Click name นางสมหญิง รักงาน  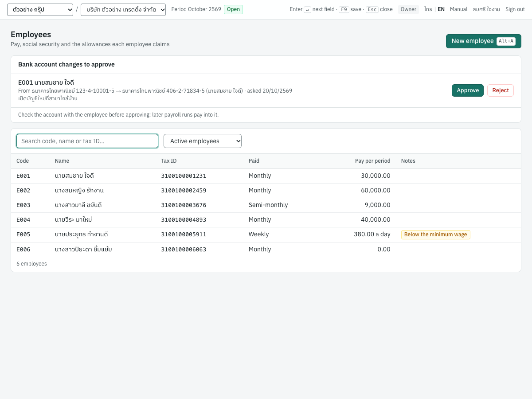click(79, 191)
